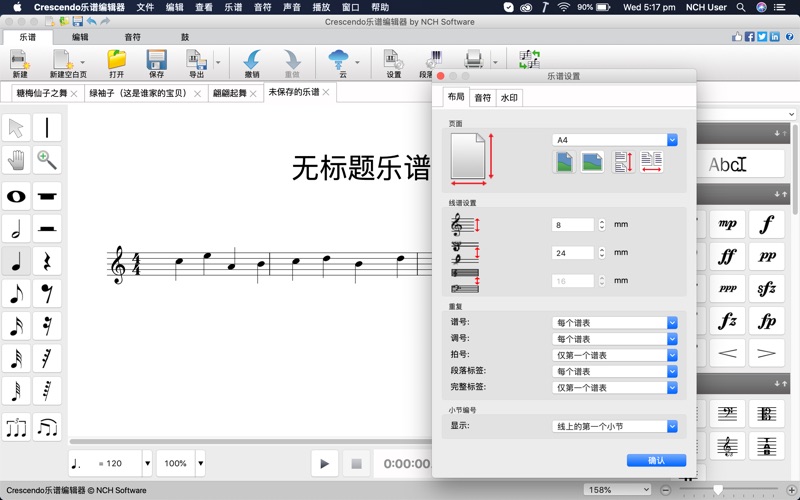Click the 撤销 undo toolbar icon
800x500 pixels.
[251, 63]
